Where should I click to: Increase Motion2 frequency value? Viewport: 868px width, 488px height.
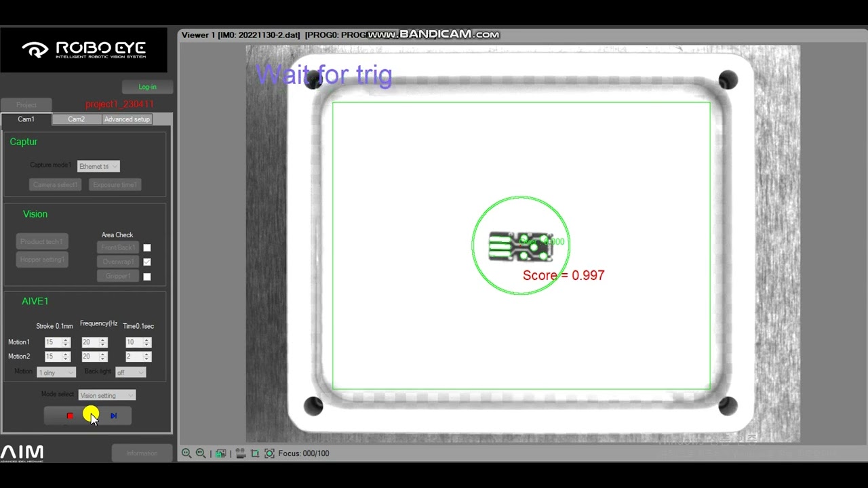[103, 354]
